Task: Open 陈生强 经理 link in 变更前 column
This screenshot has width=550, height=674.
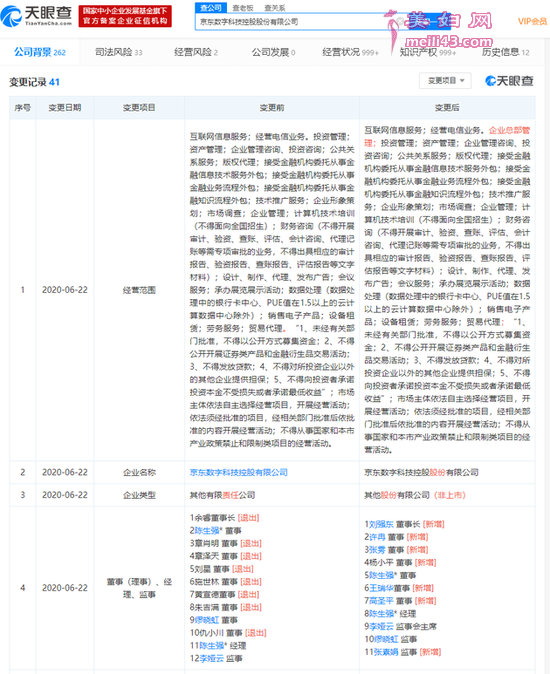Action: tap(211, 646)
